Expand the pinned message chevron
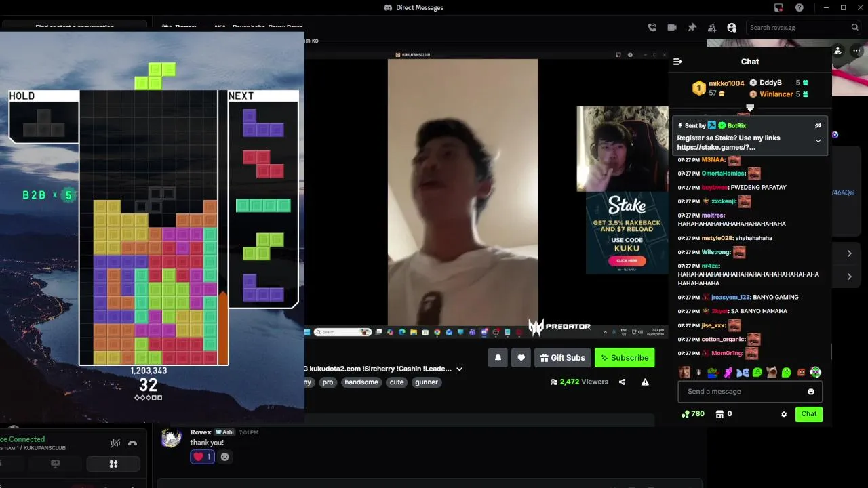The image size is (868, 488). tap(818, 141)
